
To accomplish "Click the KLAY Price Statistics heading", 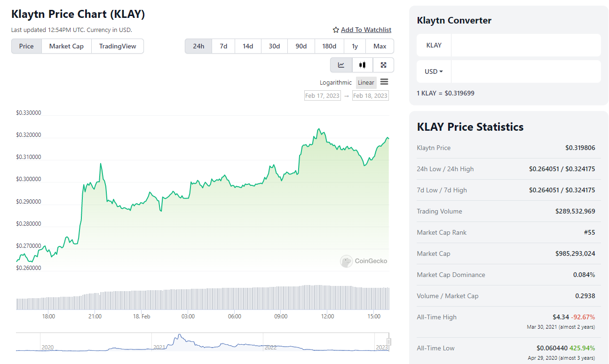I will pos(470,127).
